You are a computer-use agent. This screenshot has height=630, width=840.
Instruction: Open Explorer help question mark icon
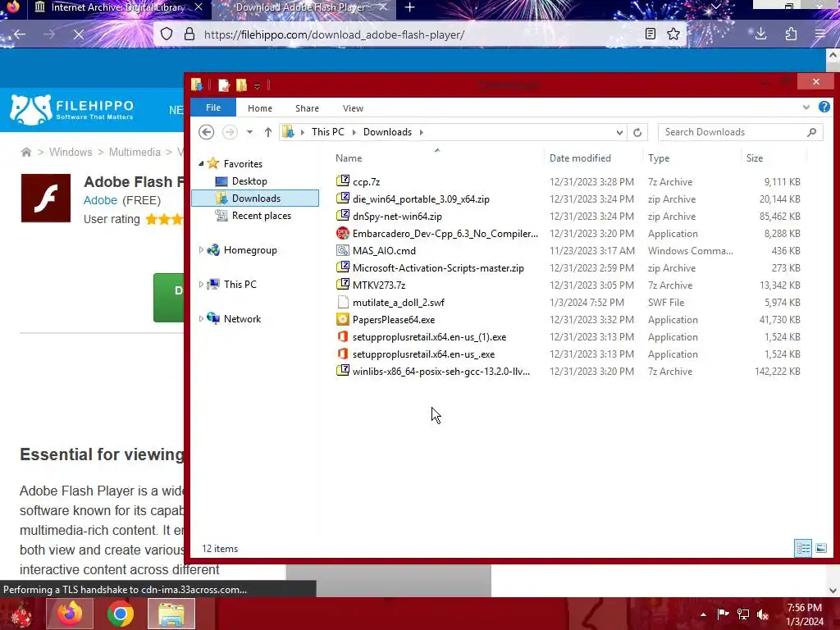click(824, 107)
